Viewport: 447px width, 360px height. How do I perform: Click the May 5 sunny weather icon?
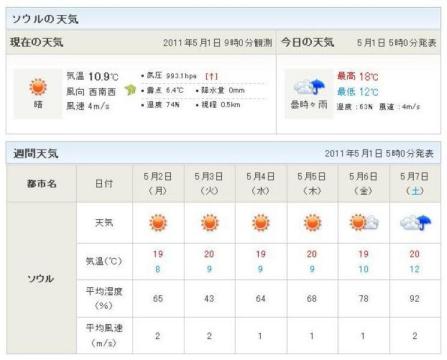[312, 223]
